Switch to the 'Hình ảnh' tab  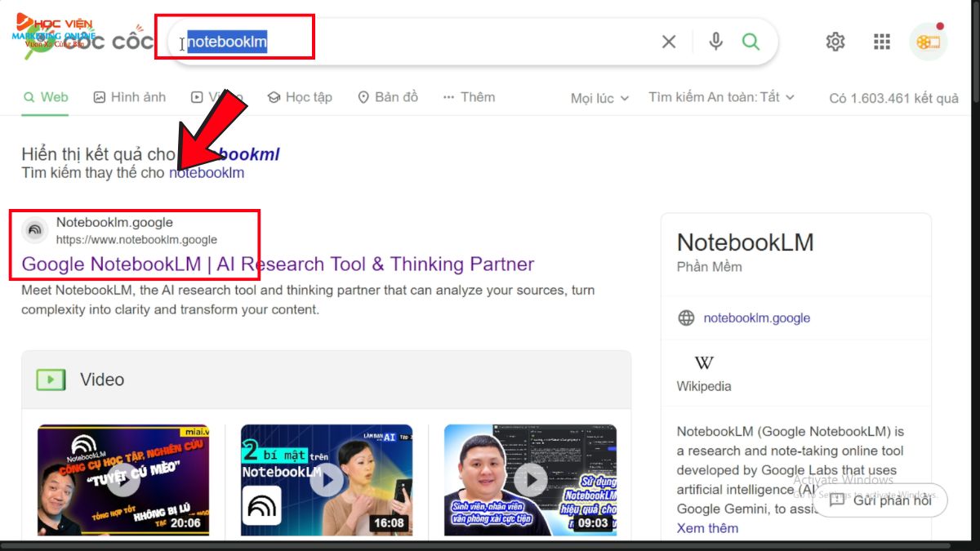pyautogui.click(x=129, y=97)
